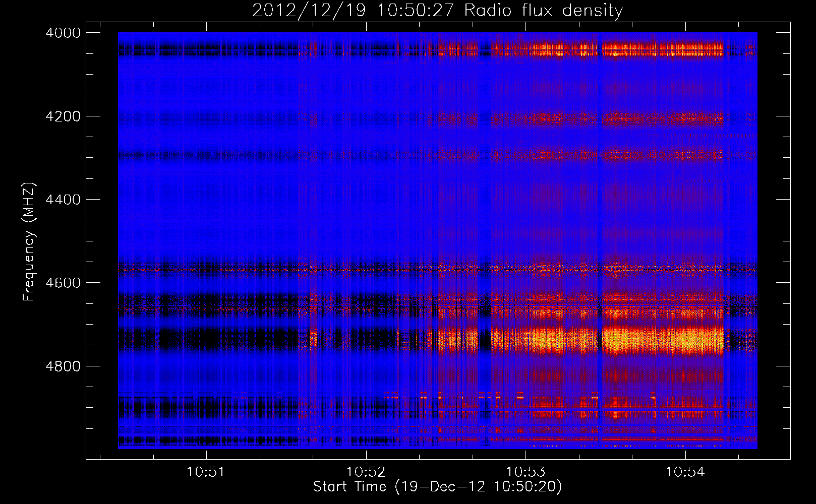The image size is (816, 504).
Task: Click the 4000 frequency tick label
Action: coord(63,33)
